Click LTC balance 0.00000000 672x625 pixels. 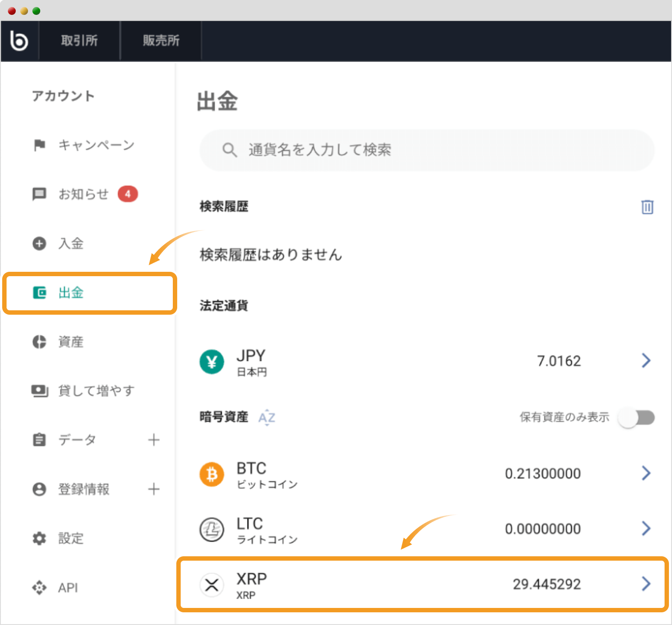543,529
